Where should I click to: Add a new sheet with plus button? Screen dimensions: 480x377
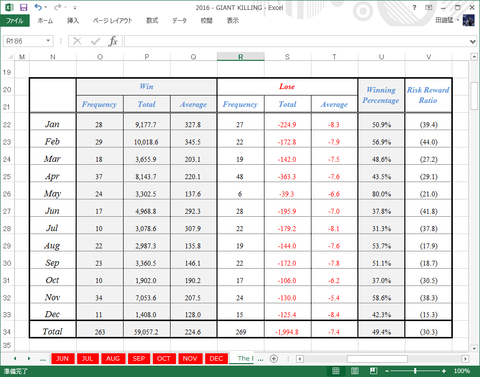coord(274,359)
